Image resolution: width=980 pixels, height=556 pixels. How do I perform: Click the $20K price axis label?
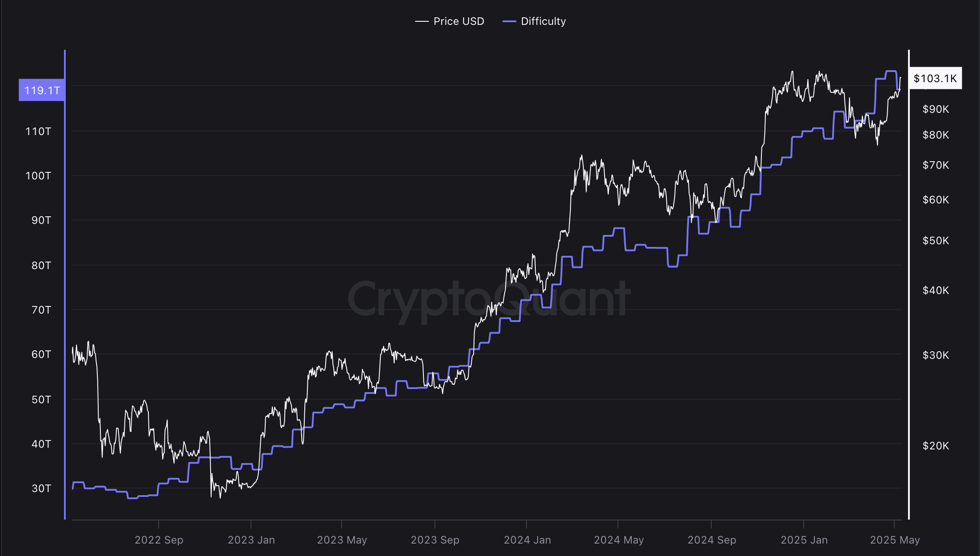936,446
